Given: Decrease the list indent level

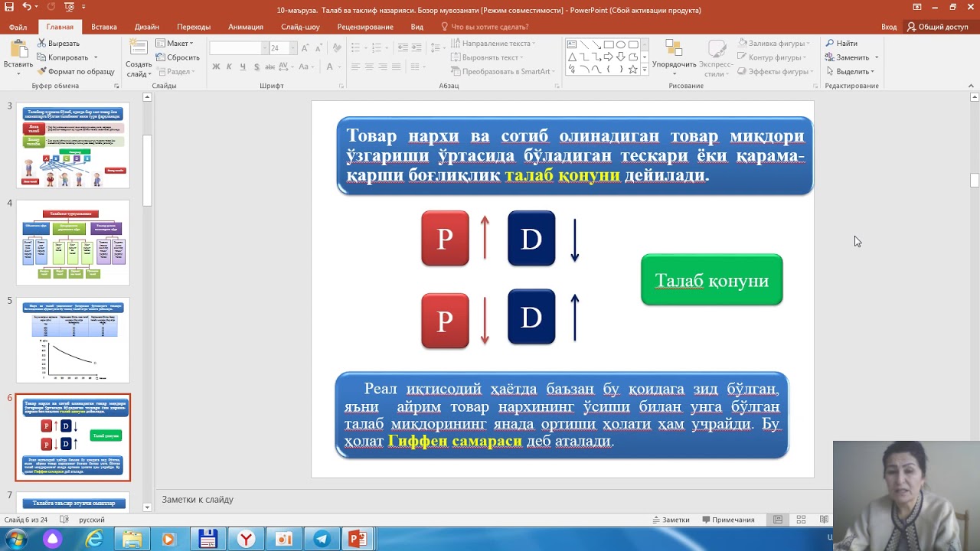Looking at the screenshot, I should pos(403,48).
